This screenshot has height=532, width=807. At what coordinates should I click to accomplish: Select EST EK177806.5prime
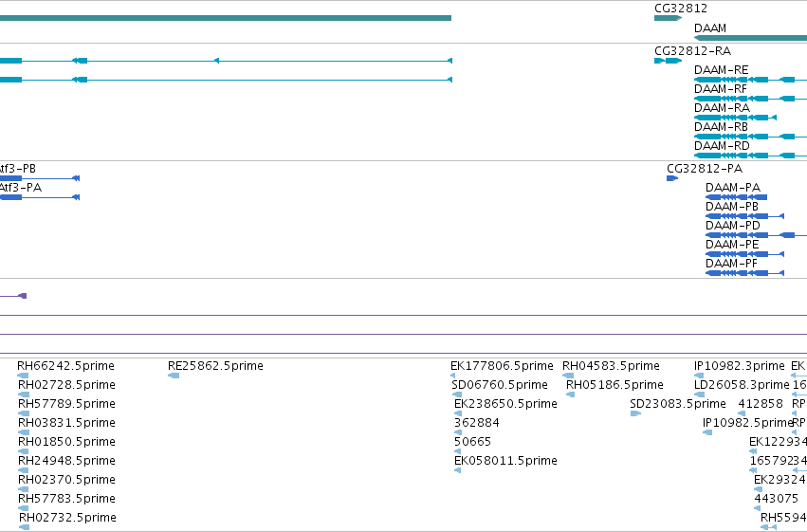[502, 366]
